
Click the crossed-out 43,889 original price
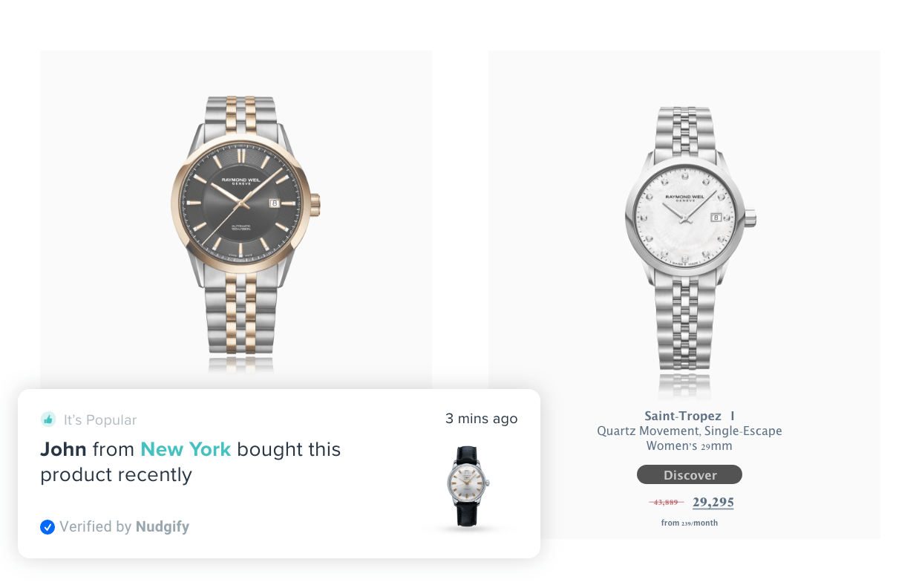666,503
